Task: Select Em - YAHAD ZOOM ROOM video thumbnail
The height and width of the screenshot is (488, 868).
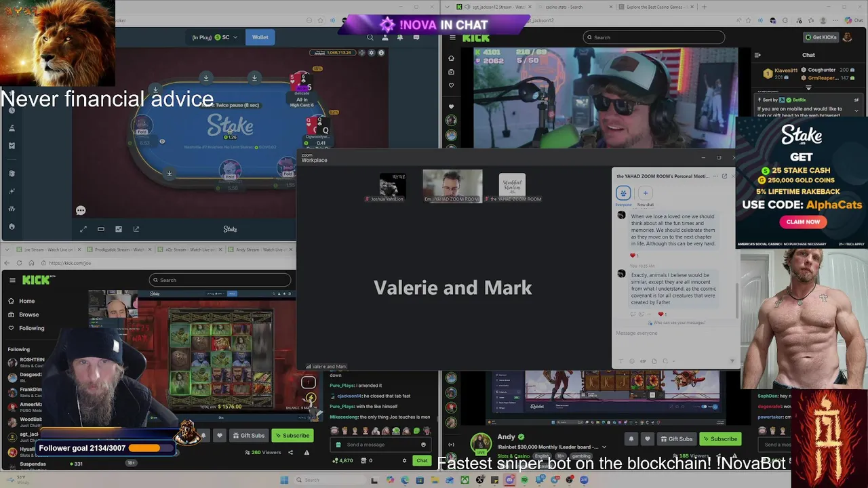Action: [x=452, y=186]
